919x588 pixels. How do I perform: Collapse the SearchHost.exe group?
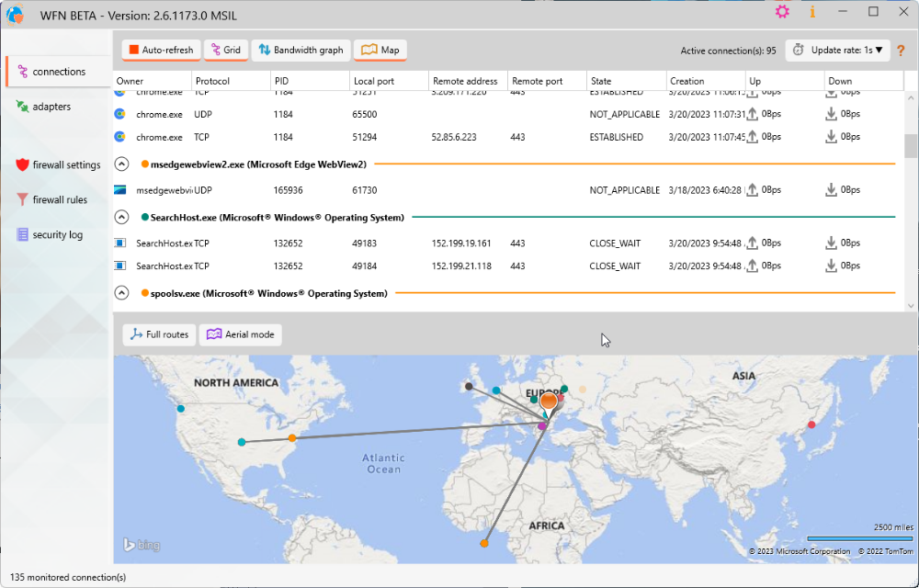click(121, 217)
